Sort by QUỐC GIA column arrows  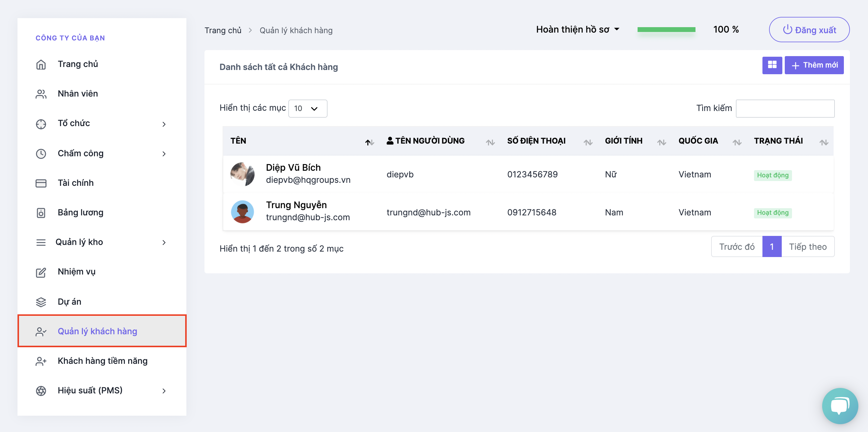click(x=737, y=142)
